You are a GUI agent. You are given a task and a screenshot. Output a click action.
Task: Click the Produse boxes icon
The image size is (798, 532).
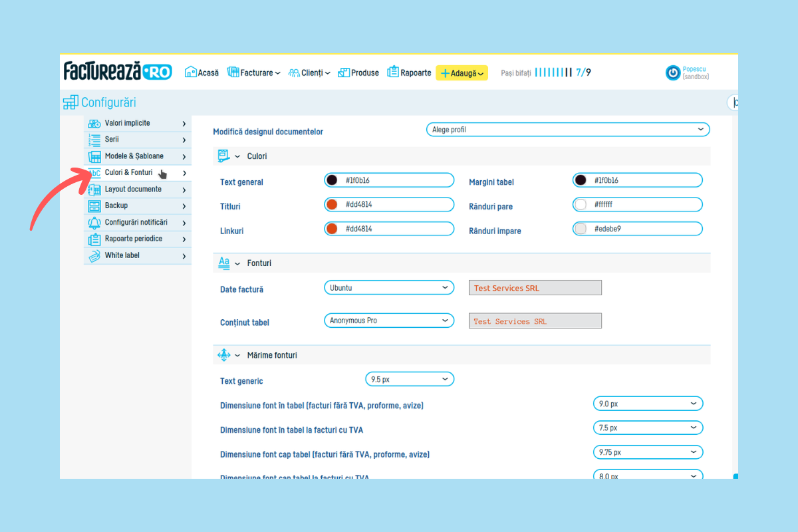point(344,72)
